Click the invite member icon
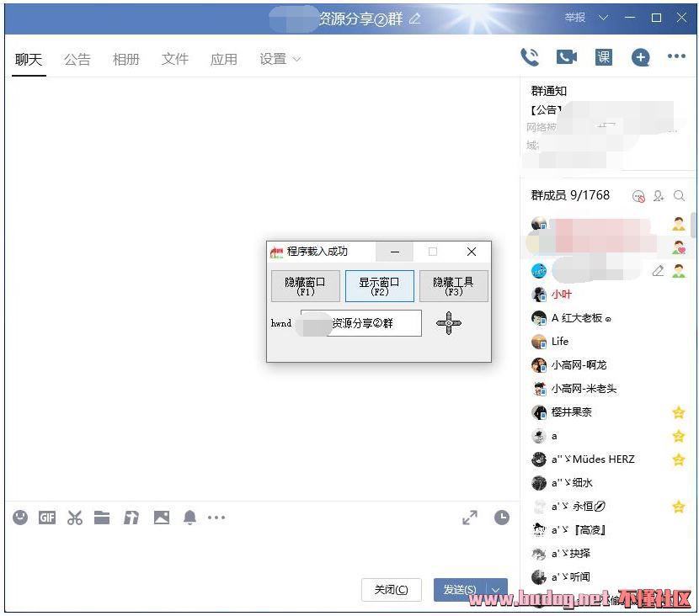This screenshot has height=616, width=699. point(659,196)
